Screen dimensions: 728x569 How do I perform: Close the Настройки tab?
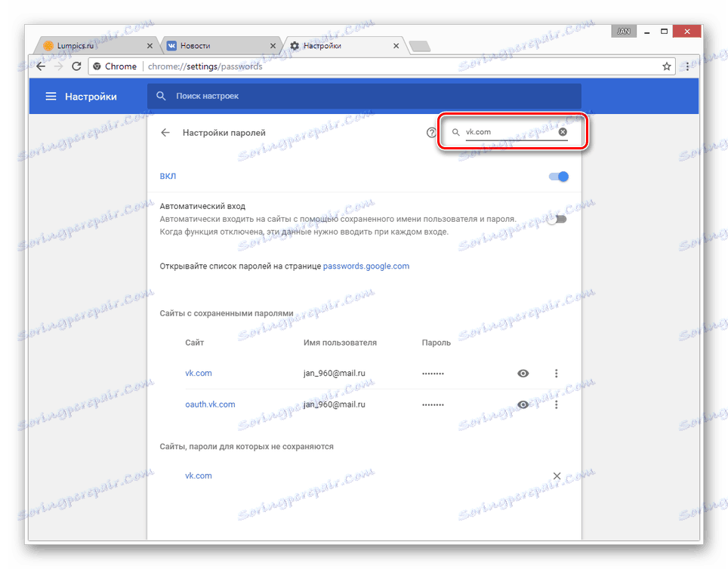396,45
